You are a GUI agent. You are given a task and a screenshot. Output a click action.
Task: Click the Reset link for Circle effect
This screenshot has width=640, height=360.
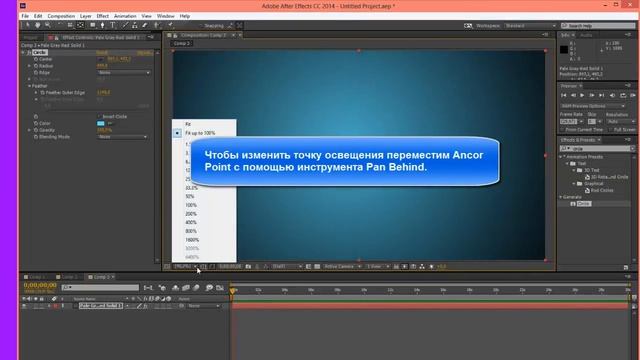[x=102, y=53]
